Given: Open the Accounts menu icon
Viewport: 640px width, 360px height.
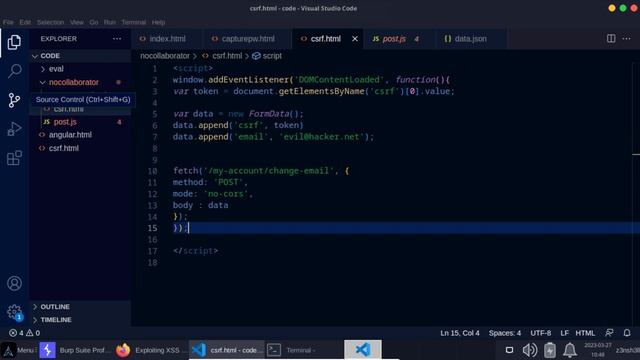Looking at the screenshot, I should 14,283.
